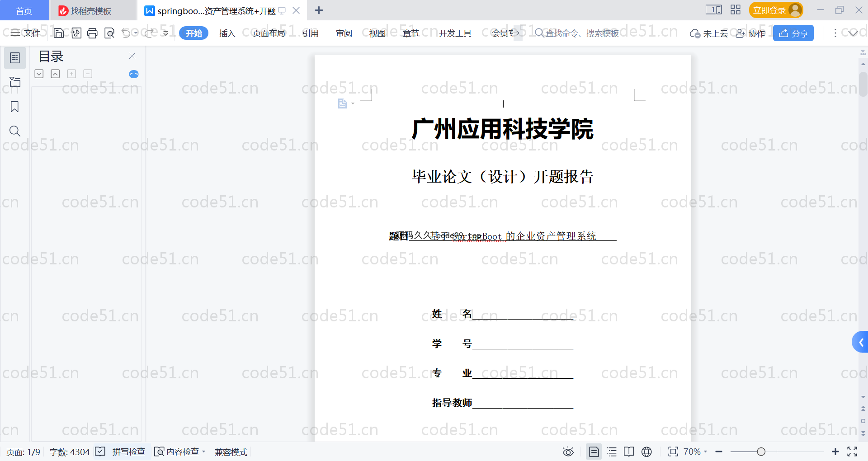The image size is (868, 461).
Task: Switch to web layout view icon
Action: click(646, 452)
